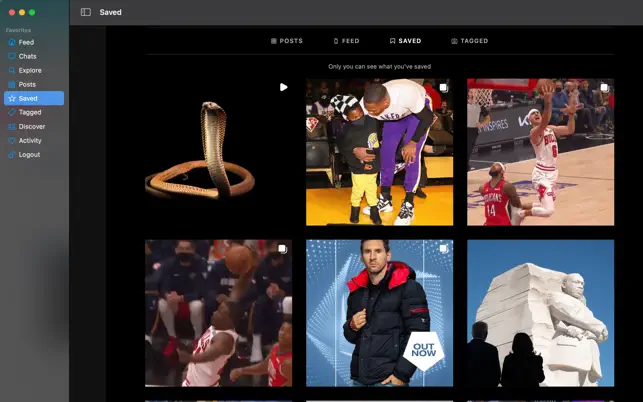Click the Saved window title text
This screenshot has width=643, height=402.
tap(110, 12)
